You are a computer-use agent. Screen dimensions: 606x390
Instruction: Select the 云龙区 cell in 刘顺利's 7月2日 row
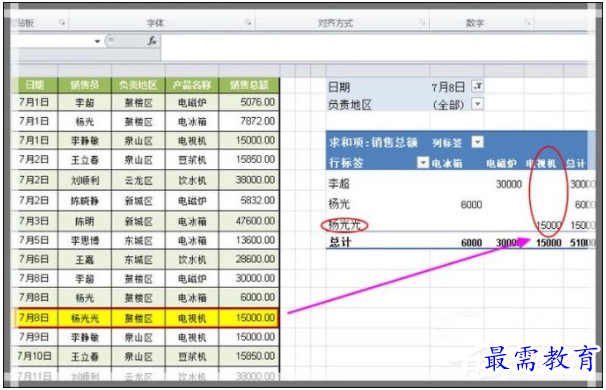click(138, 180)
